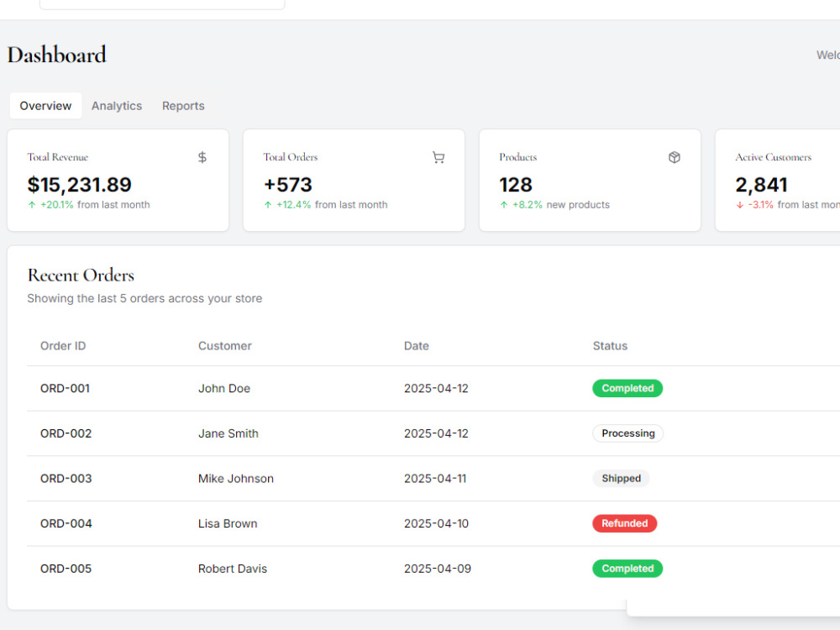Click the Status column header
The width and height of the screenshot is (840, 630).
pyautogui.click(x=610, y=345)
